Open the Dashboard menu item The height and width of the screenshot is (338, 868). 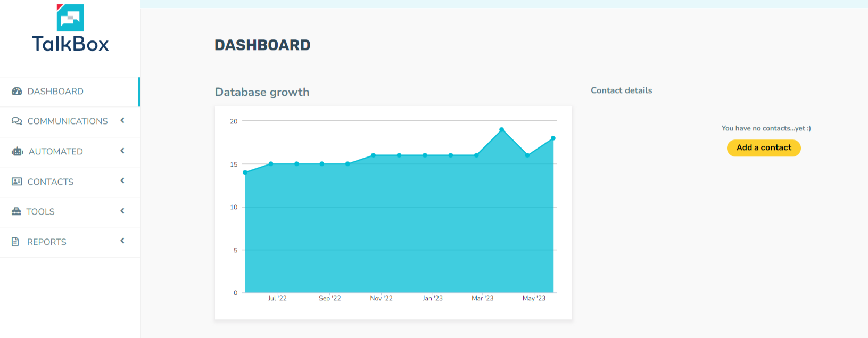[55, 92]
